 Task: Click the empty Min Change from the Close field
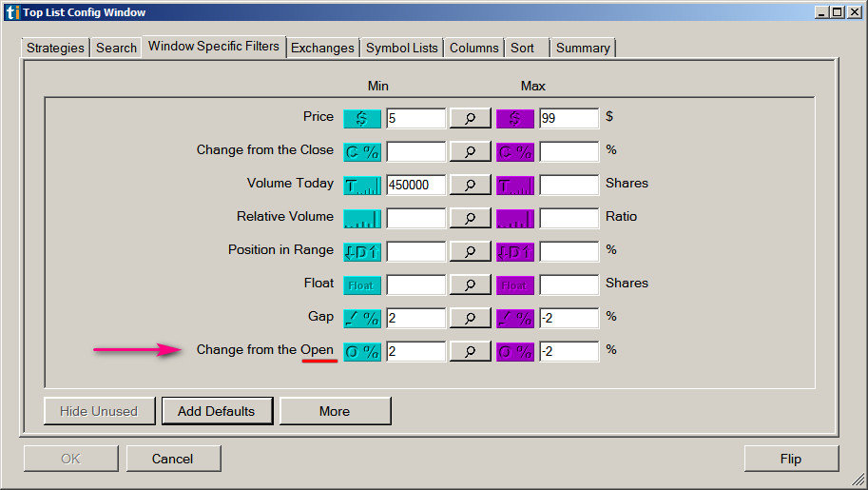click(415, 151)
